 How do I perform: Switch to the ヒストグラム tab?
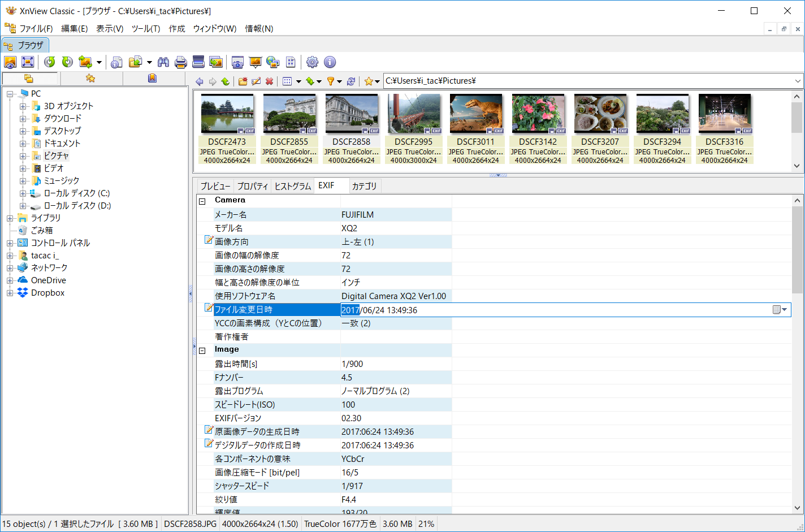(x=292, y=185)
